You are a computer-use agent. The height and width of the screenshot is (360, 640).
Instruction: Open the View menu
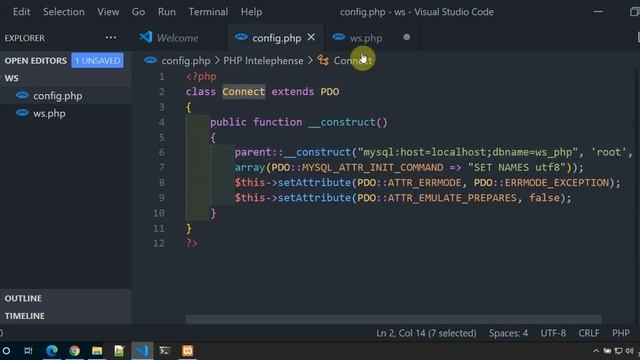(x=108, y=12)
